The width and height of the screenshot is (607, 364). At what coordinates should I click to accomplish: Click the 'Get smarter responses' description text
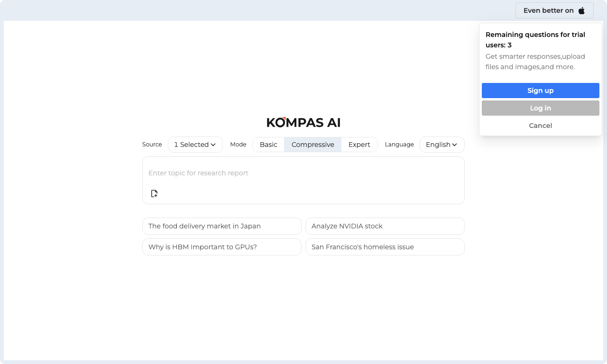[535, 62]
